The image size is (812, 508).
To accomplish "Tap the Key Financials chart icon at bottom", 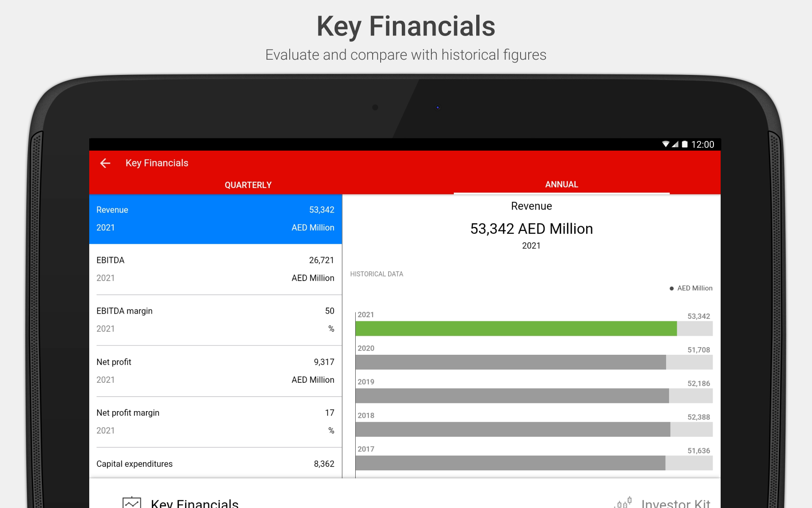I will point(132,502).
